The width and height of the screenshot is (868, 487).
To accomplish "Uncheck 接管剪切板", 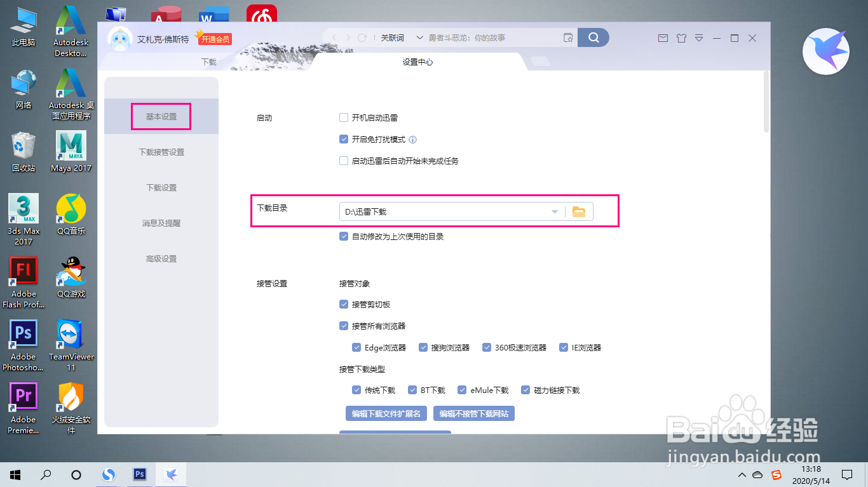I will click(x=344, y=304).
